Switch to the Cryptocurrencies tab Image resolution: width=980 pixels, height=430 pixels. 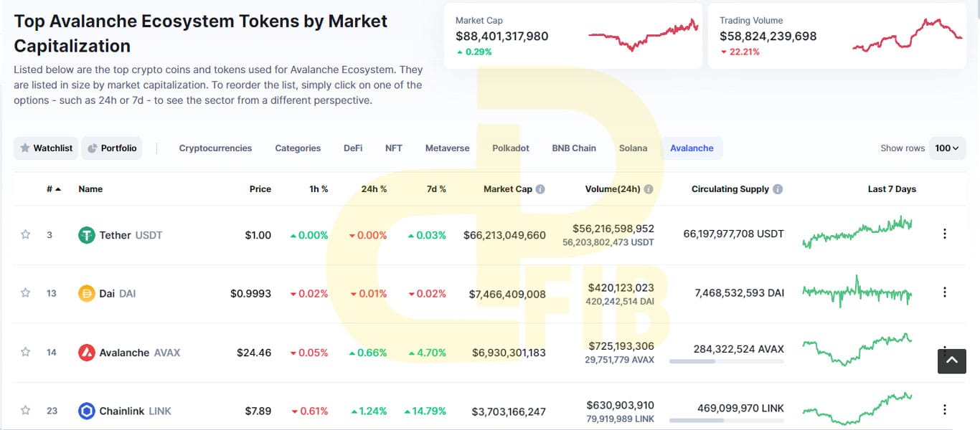pos(215,148)
